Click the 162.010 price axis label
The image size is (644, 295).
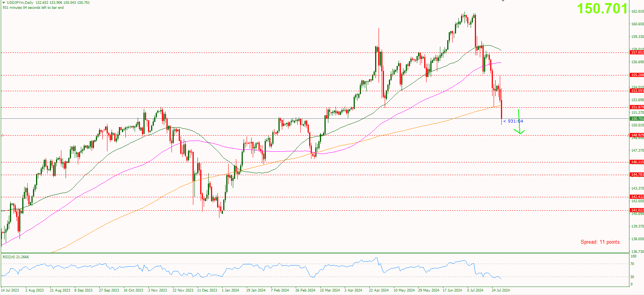[x=637, y=11]
